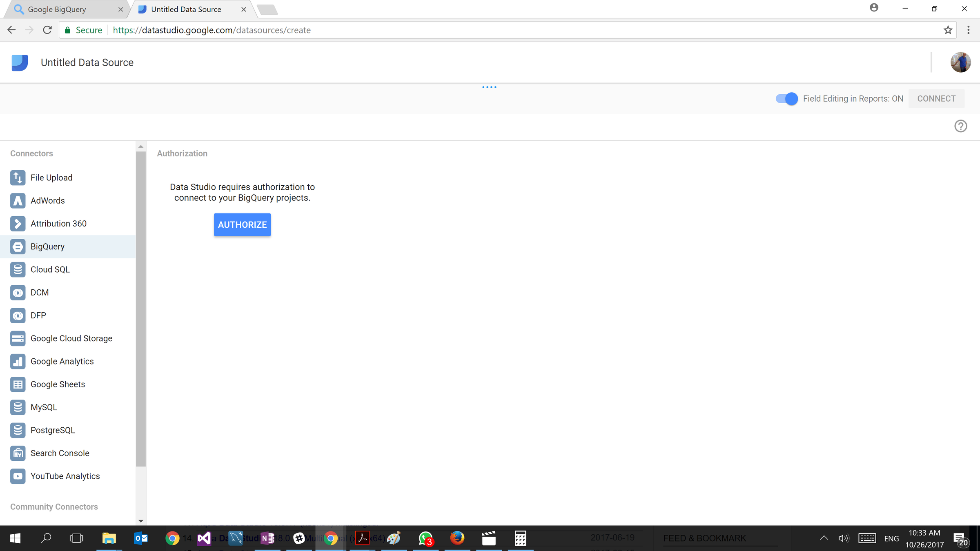Click the Chrome user profile icon

874,8
